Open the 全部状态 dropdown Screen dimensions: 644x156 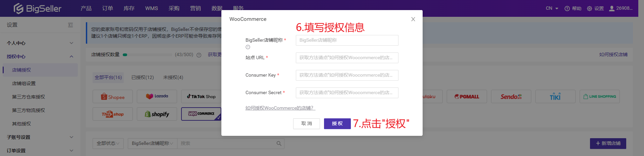[x=108, y=144]
